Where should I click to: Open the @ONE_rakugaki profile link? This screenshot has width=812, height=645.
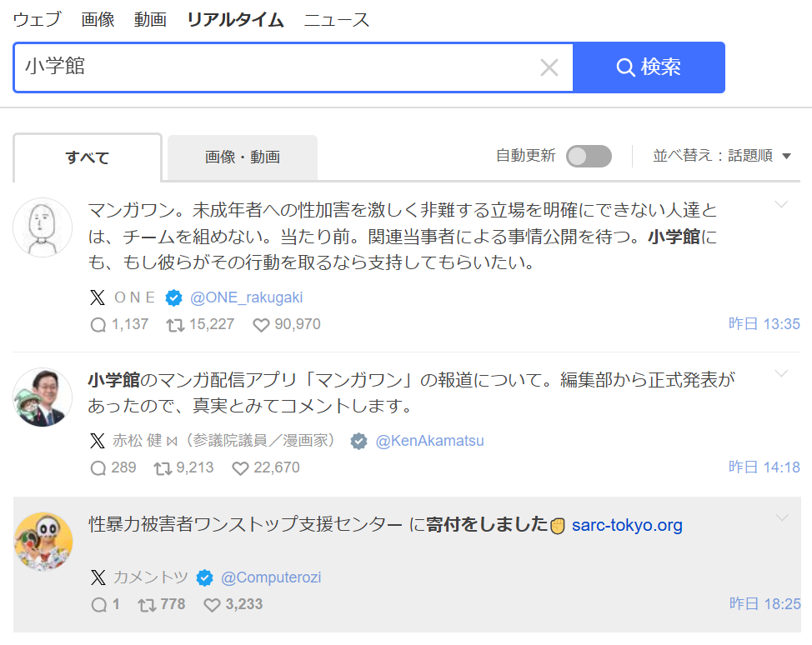[x=246, y=297]
